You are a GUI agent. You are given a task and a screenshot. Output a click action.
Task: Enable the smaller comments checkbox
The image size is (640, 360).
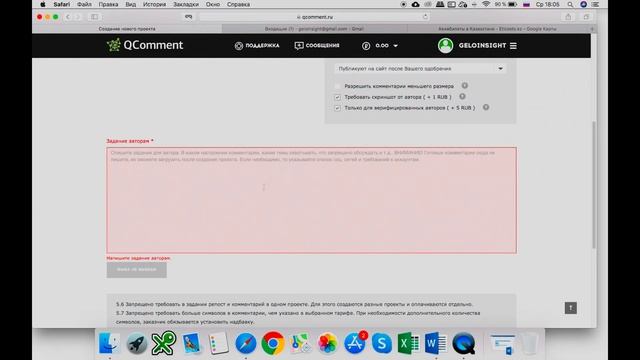[337, 86]
